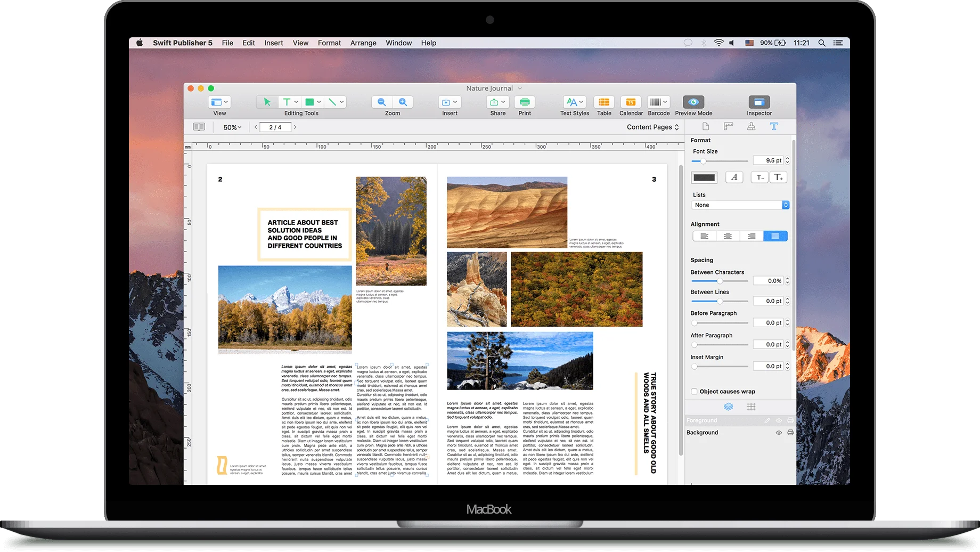Open the Print toolbar button
980x552 pixels.
(525, 102)
